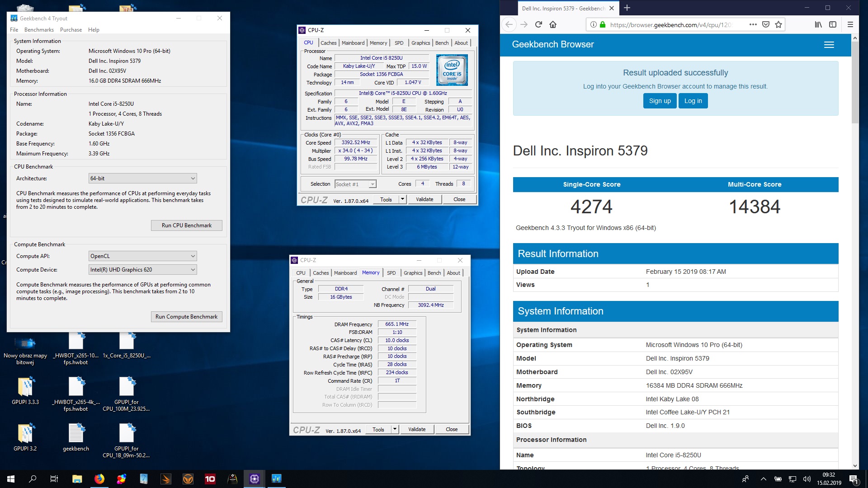Open Firefox hamburger menu

tap(850, 24)
